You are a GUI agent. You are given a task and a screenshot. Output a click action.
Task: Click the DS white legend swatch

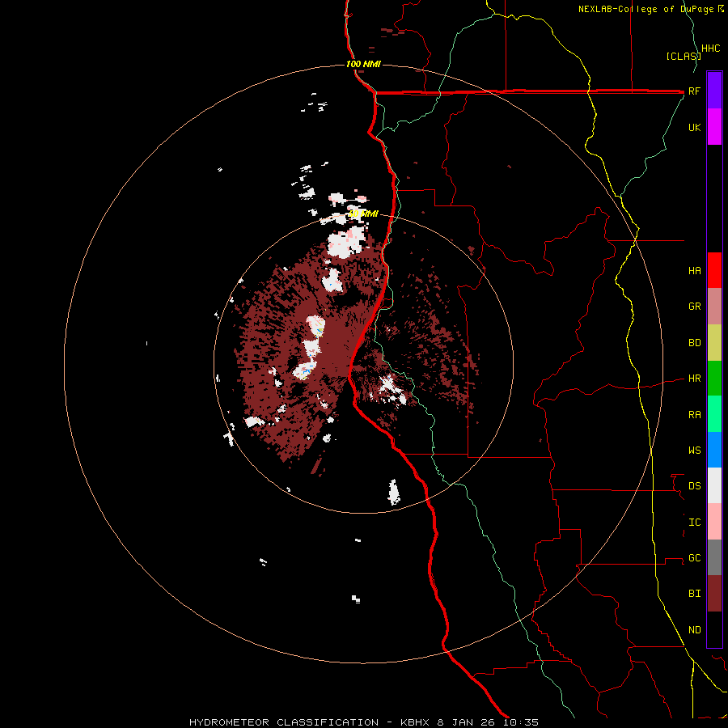pyautogui.click(x=714, y=485)
